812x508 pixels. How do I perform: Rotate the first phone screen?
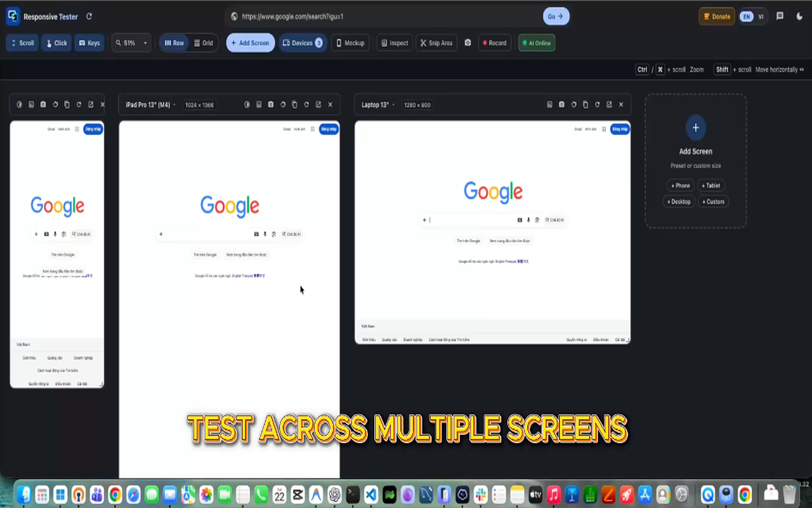pos(55,105)
